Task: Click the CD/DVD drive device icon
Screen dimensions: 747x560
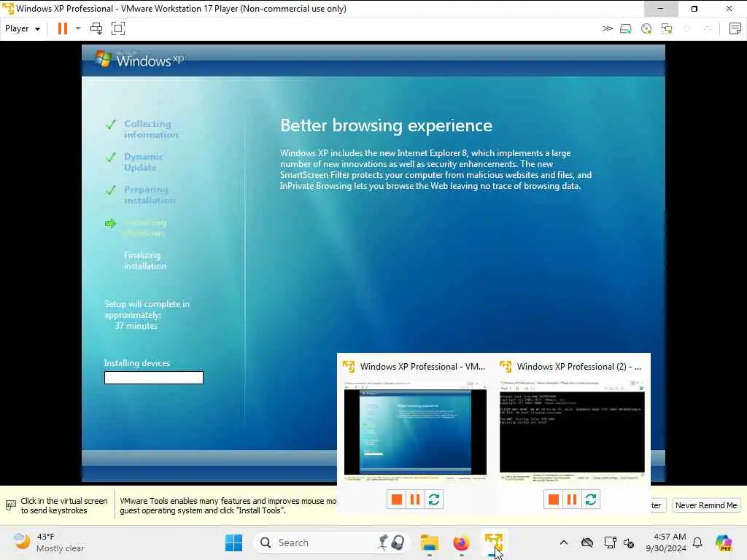Action: [646, 29]
